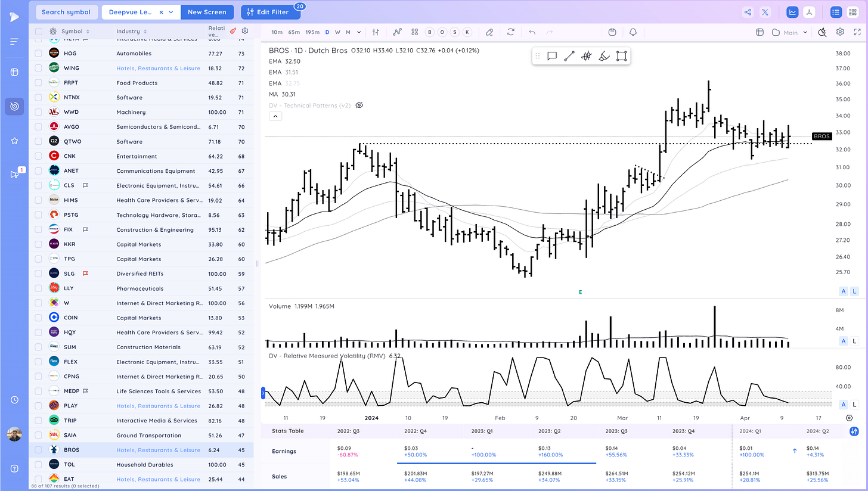Sort by Symbol column
Viewport: 868px width, 491px height.
75,31
